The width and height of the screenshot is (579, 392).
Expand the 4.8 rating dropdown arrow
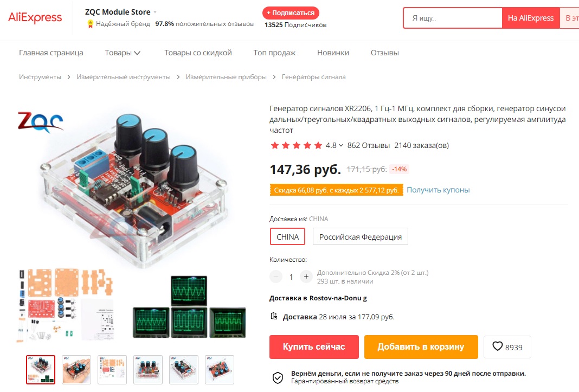pyautogui.click(x=341, y=145)
